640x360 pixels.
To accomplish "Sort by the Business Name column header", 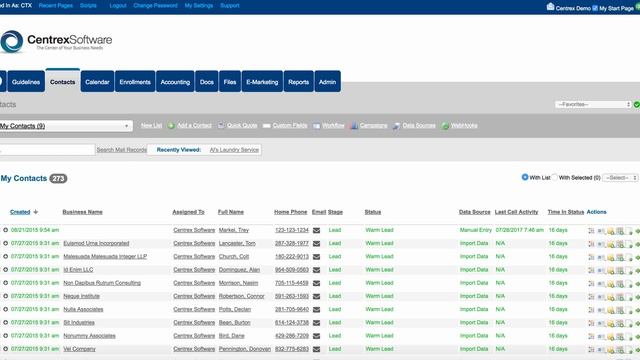I will pos(82,212).
